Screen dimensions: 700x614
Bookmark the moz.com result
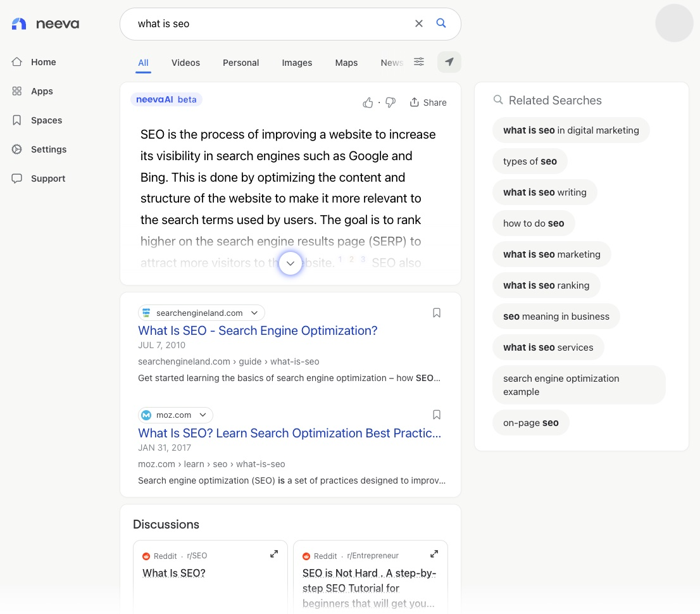click(x=437, y=415)
